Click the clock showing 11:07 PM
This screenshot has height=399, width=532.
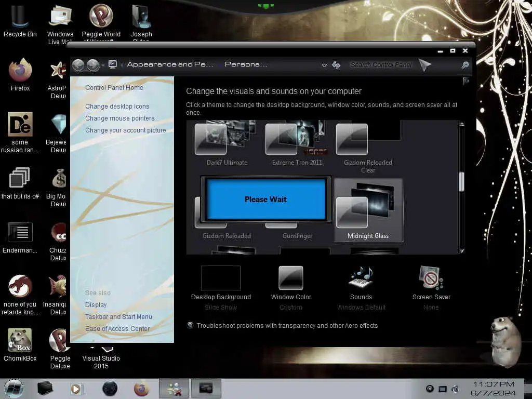click(494, 384)
